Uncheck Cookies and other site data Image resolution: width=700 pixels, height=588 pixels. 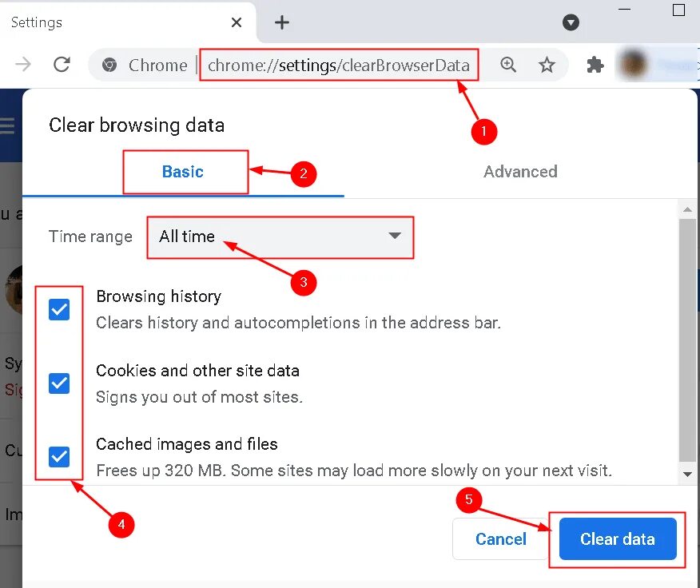pos(59,383)
